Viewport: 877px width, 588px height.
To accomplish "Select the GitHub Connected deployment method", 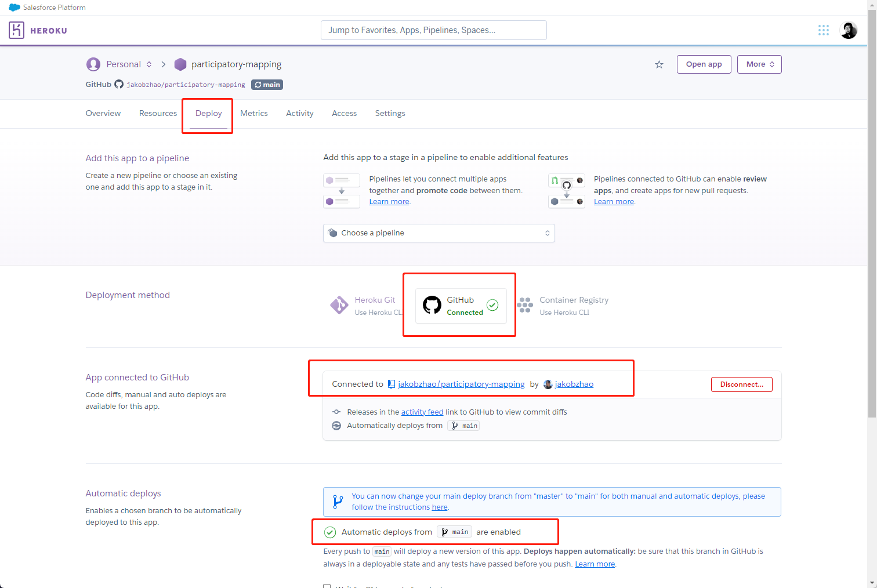I will click(461, 306).
